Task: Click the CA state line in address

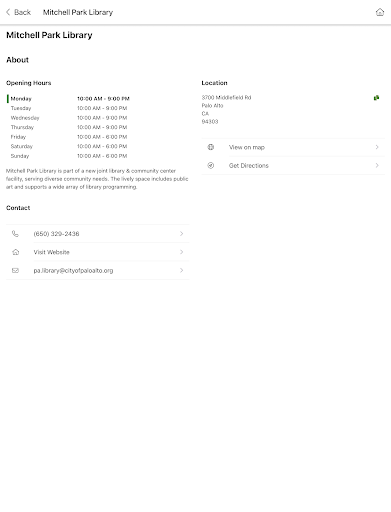Action: coord(205,114)
